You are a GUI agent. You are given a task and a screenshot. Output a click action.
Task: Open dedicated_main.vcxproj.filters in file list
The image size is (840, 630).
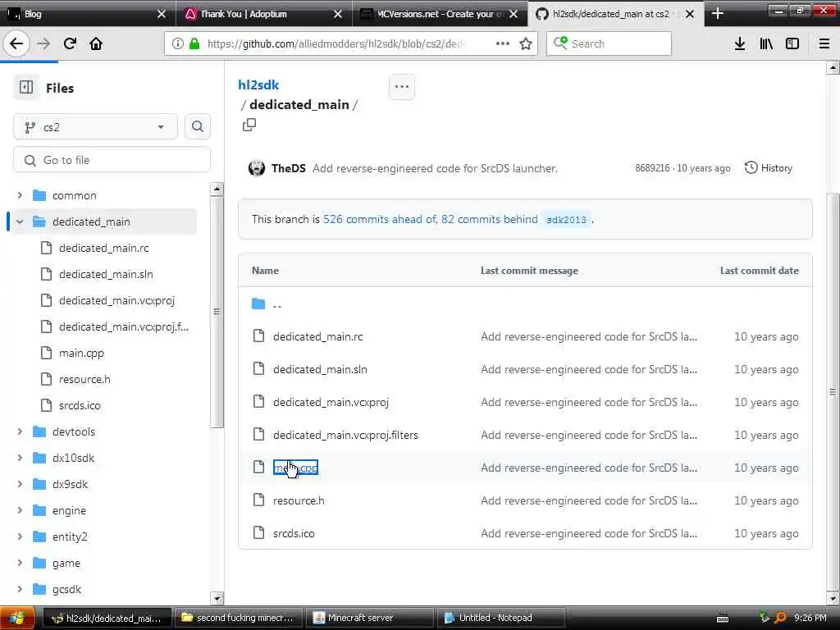(x=345, y=435)
